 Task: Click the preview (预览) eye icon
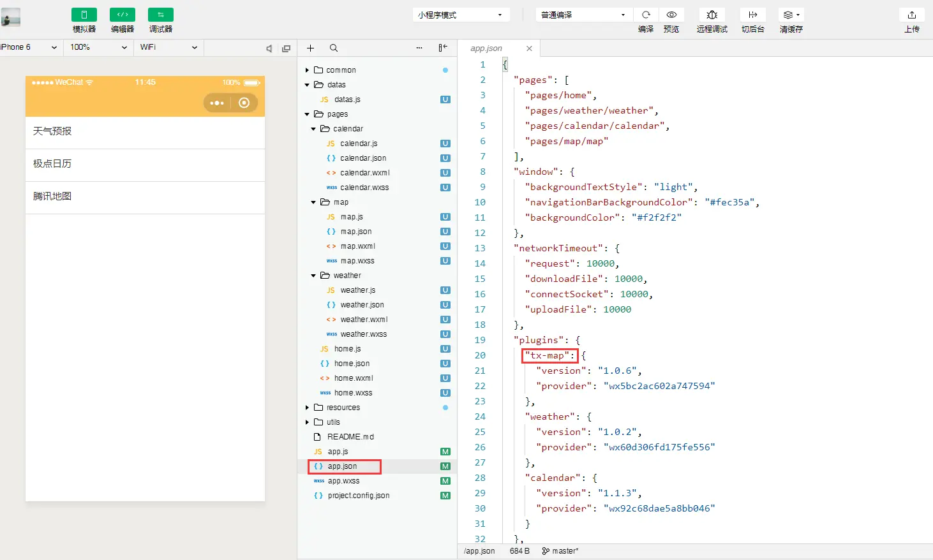tap(671, 15)
